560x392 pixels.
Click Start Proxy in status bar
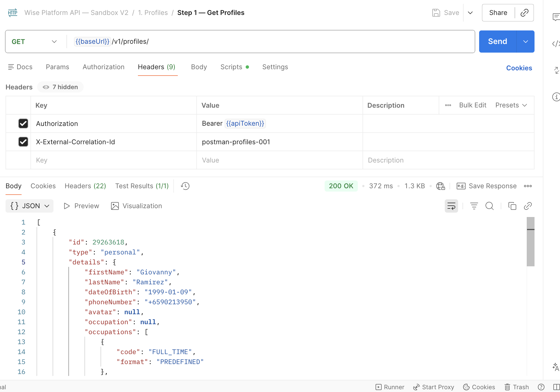click(434, 387)
